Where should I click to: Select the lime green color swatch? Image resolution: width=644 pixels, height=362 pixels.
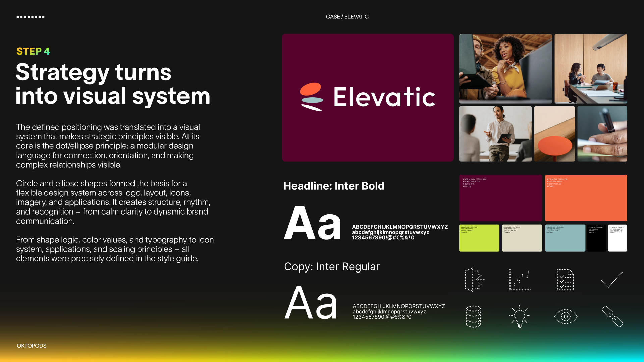click(479, 238)
